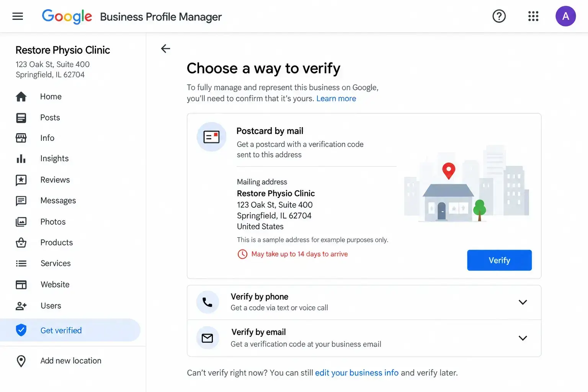This screenshot has width=588, height=392.
Task: Click the Insights bar chart icon
Action: [21, 158]
